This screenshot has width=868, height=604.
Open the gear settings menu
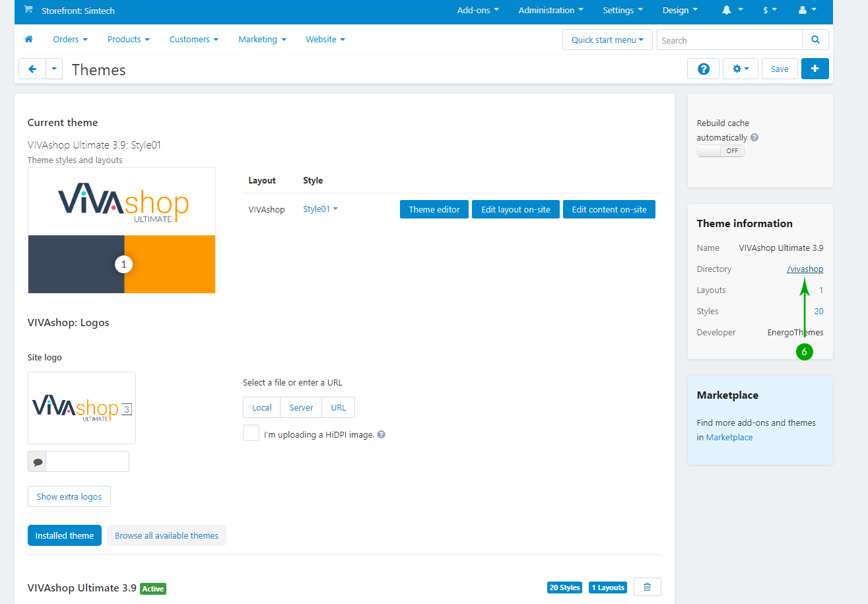(740, 69)
